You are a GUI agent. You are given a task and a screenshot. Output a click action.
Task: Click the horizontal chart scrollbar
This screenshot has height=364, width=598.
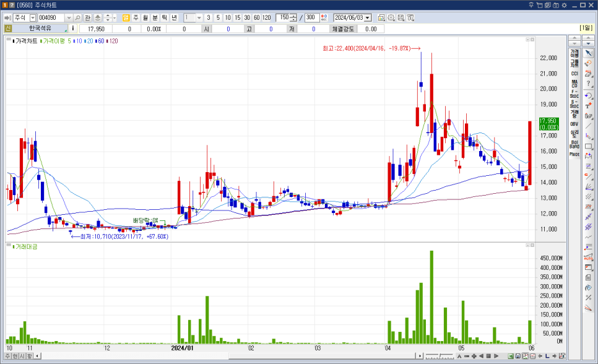(x=228, y=356)
